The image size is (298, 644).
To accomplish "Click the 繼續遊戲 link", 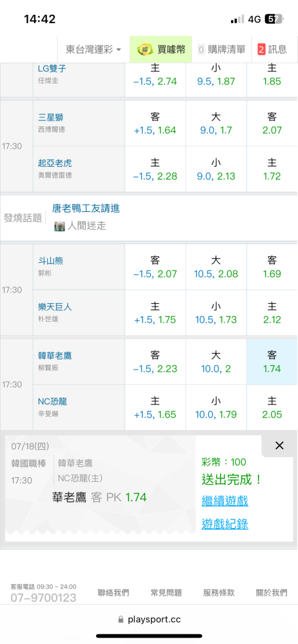I will (224, 500).
